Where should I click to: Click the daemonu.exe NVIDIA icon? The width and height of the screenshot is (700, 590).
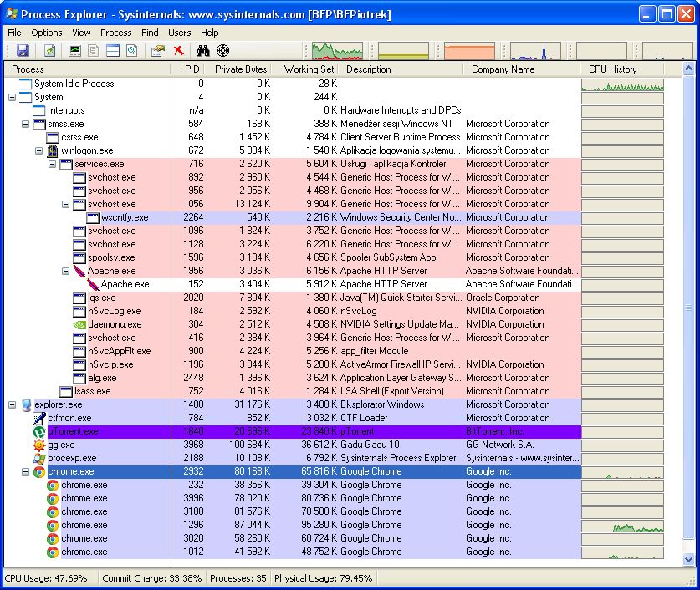[x=79, y=324]
